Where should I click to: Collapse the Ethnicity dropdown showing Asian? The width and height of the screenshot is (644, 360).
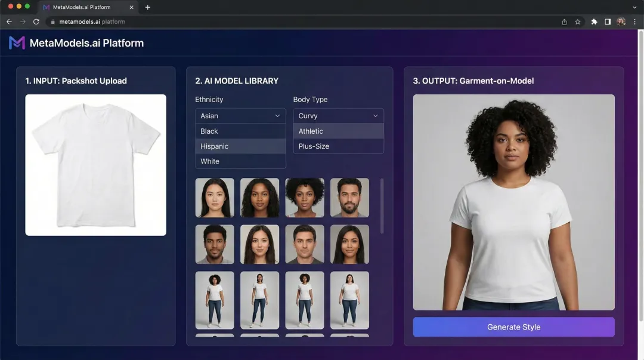point(240,115)
